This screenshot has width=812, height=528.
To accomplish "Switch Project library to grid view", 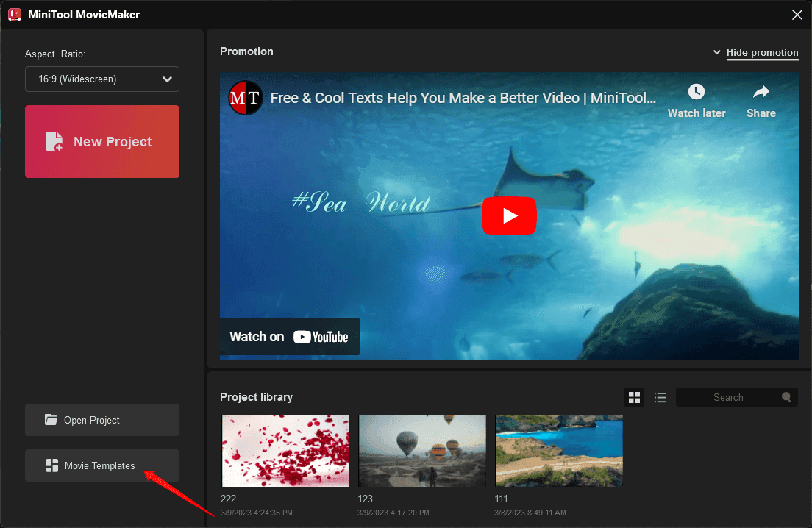I will 634,396.
